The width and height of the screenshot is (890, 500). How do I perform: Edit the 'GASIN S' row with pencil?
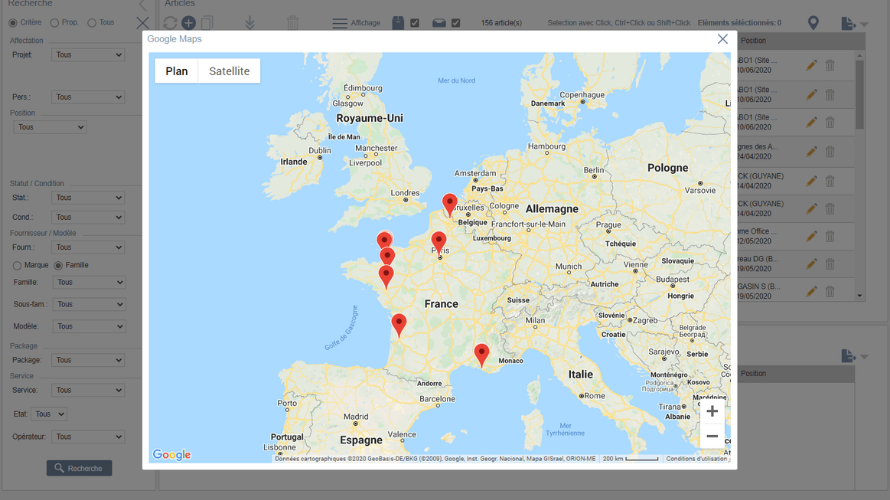(x=812, y=291)
